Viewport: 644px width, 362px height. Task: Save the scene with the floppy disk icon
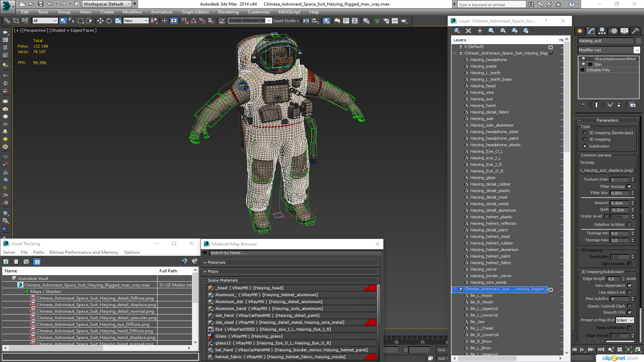(x=40, y=4)
